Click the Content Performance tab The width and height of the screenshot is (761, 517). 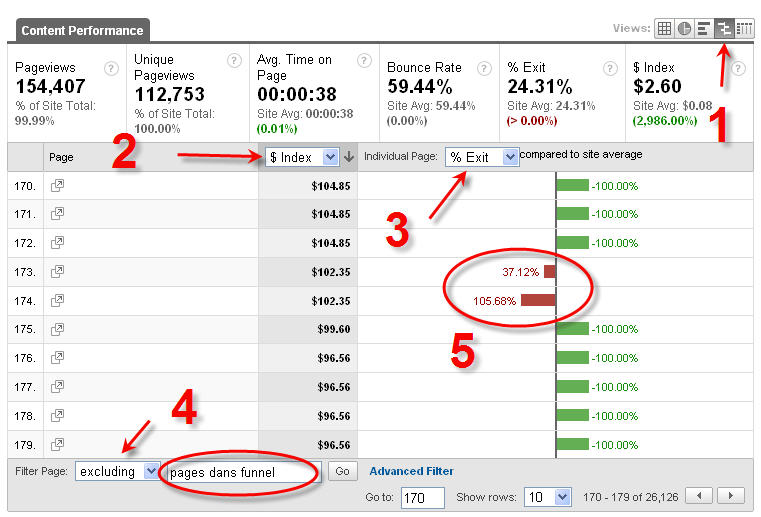click(x=82, y=31)
